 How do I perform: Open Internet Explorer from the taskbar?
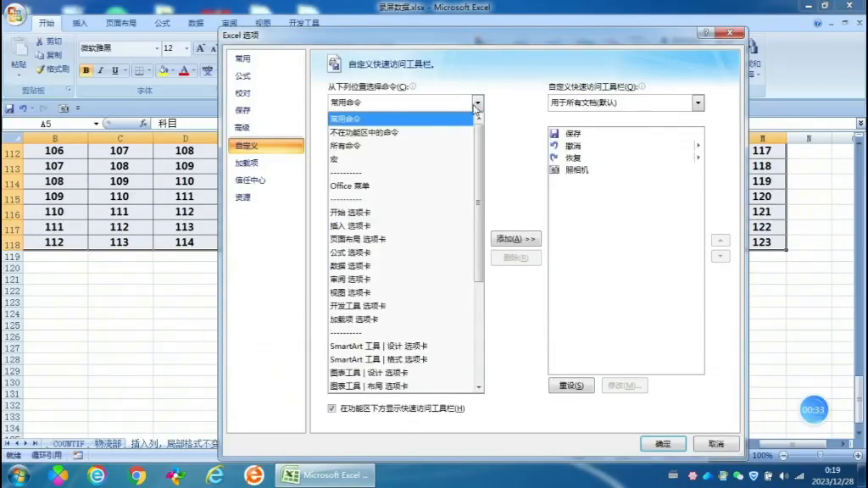click(x=214, y=475)
